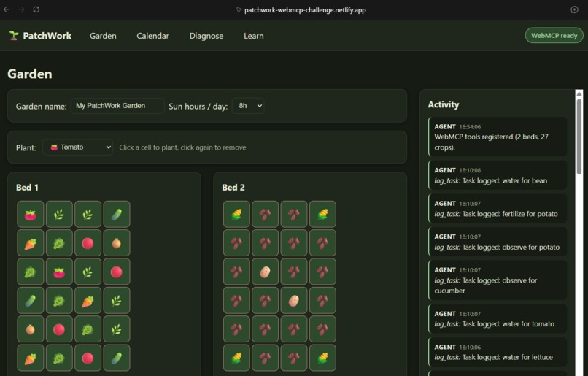
Task: Open the Plant selector showing Tomato
Action: tap(77, 147)
